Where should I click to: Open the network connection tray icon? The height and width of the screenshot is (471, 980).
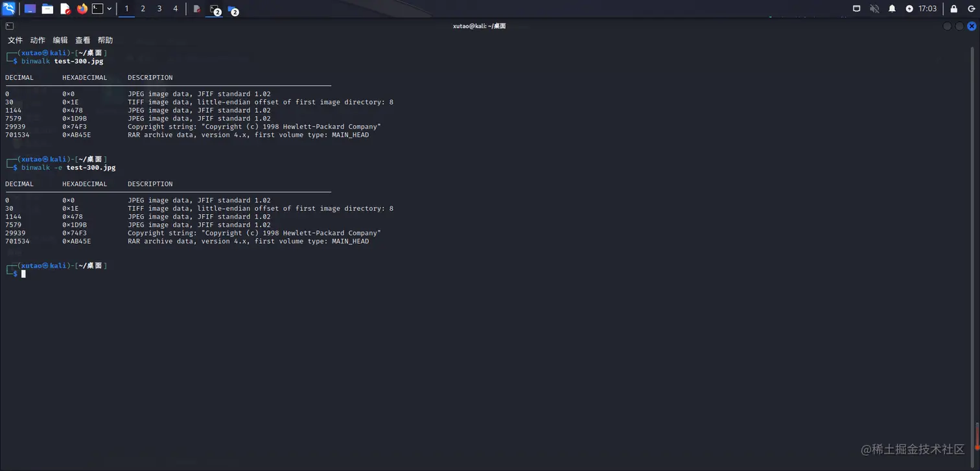856,8
